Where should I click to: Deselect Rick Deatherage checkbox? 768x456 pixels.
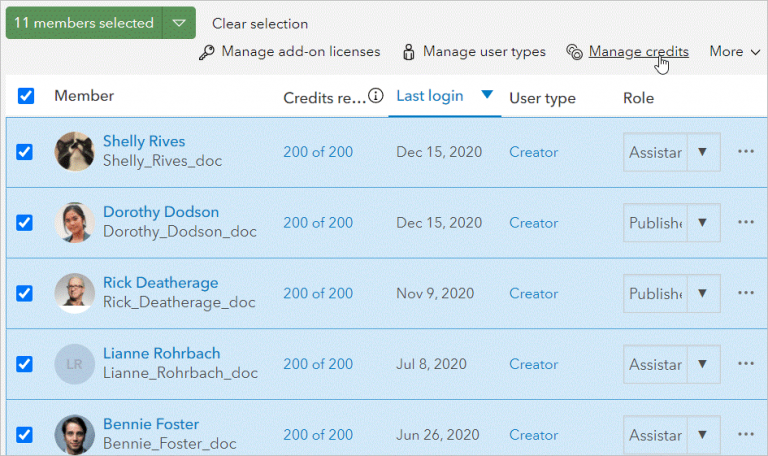click(25, 293)
